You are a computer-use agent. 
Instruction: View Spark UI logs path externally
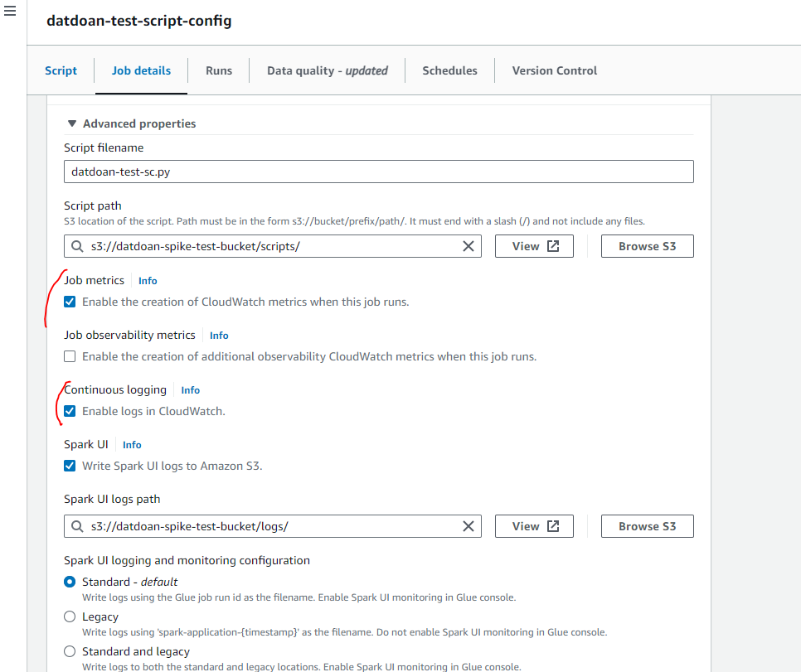pos(534,526)
